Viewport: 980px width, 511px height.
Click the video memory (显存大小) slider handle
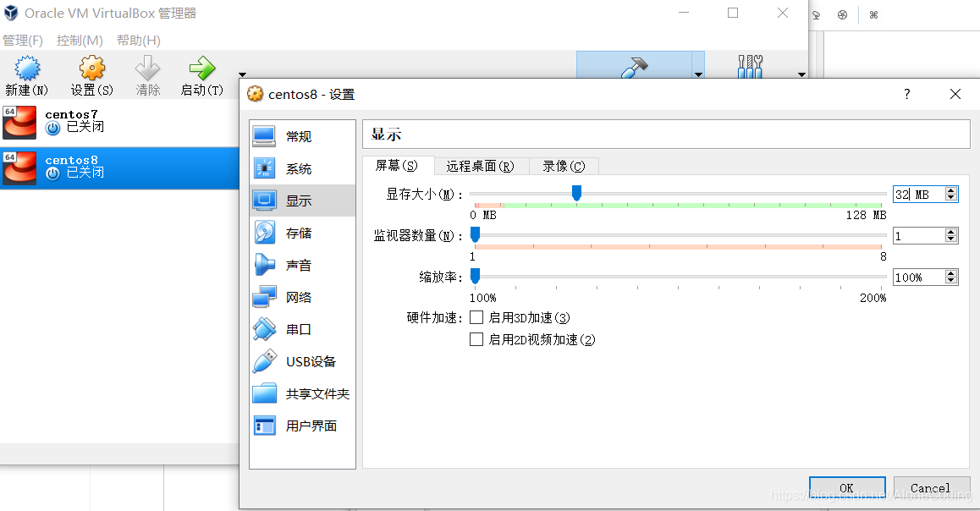click(x=577, y=193)
